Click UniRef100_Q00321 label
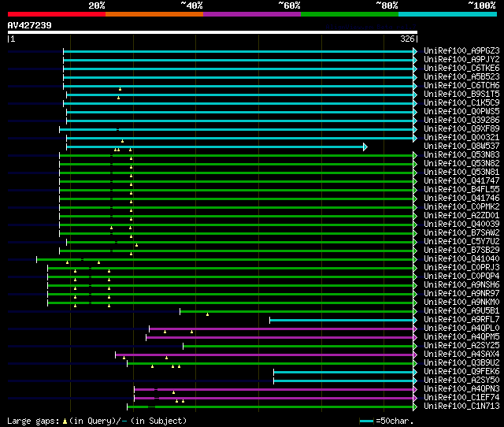Viewport: 504px width, 427px height. (x=461, y=138)
